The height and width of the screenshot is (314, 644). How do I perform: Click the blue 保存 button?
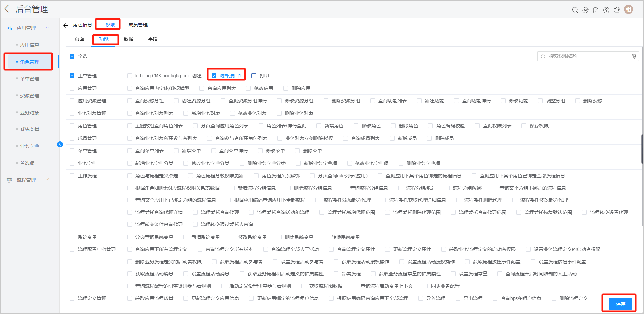[x=620, y=304]
